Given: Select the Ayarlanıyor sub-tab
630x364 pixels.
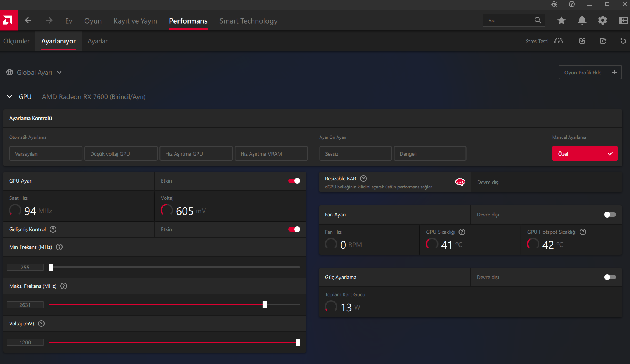Looking at the screenshot, I should [x=59, y=41].
